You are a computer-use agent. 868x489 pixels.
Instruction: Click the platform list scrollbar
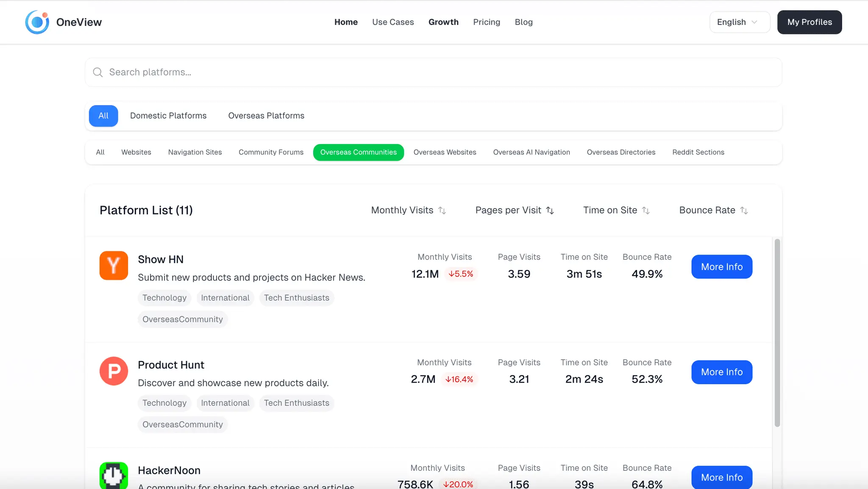[x=777, y=333]
